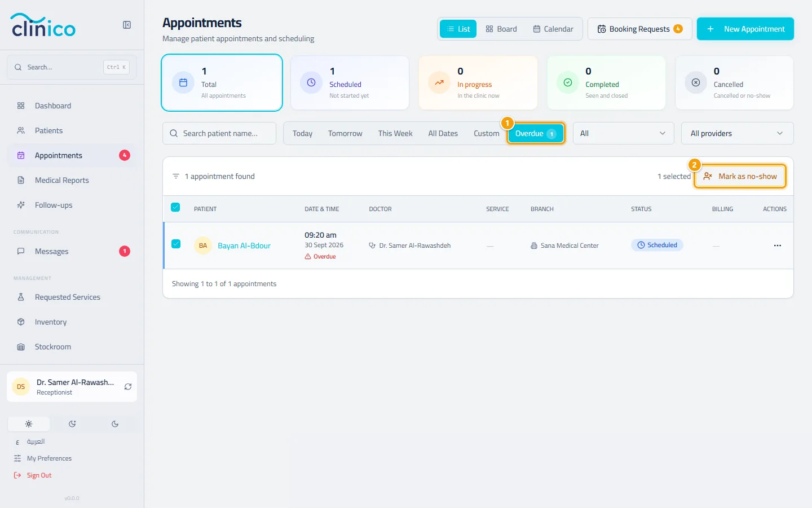This screenshot has width=812, height=508.
Task: Open My Preferences
Action: point(43,458)
